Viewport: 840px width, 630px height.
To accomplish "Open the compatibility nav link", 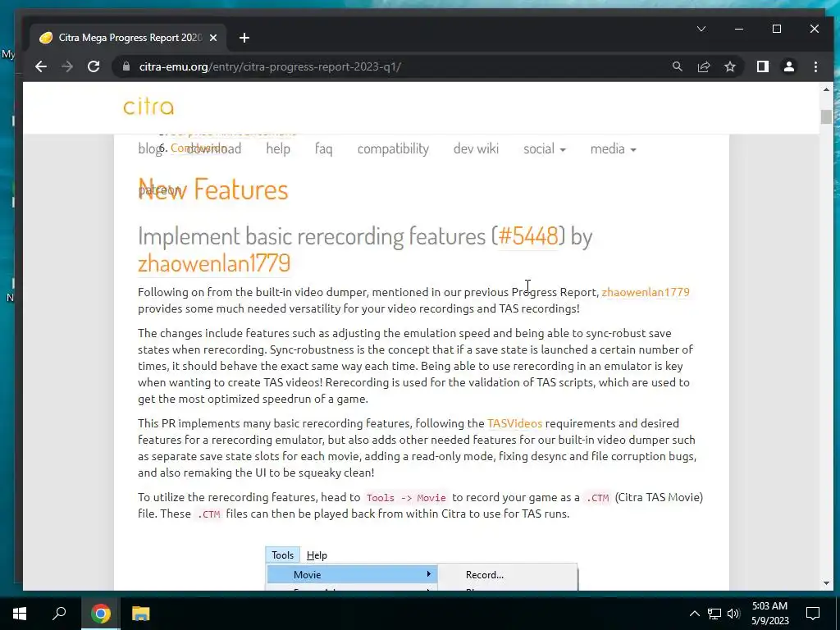I will [393, 148].
